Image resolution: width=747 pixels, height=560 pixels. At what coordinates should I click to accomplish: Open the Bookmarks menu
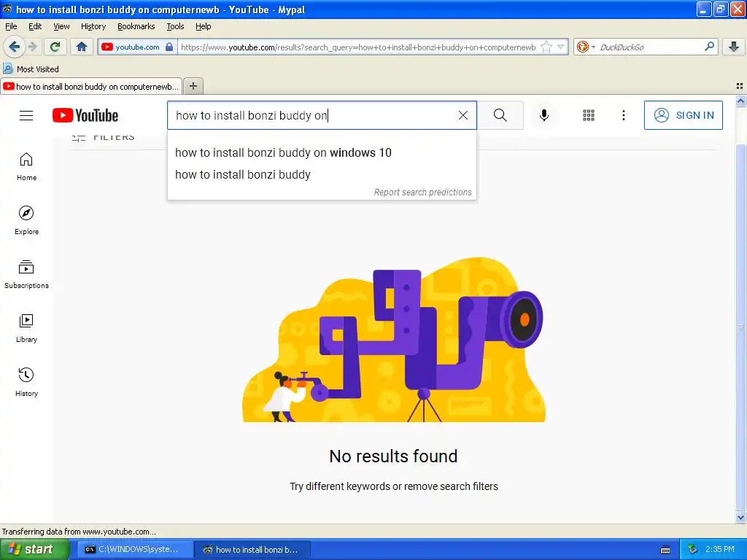(136, 26)
